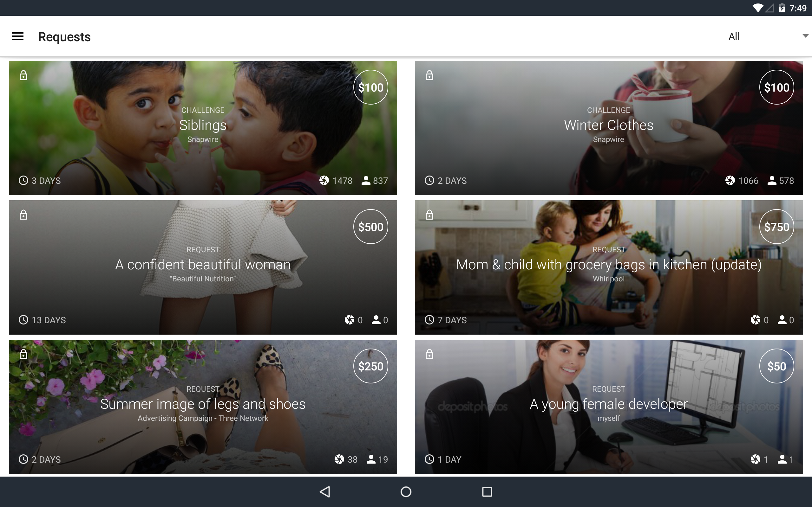The image size is (812, 507).
Task: Tap the $500 reward badge
Action: coord(370,227)
